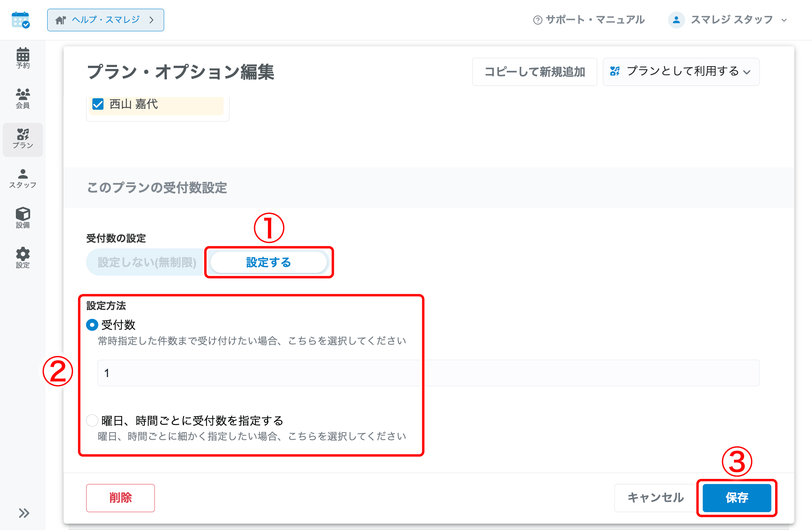
Task: Expand the スマレジ スタッフ account menu
Action: [x=728, y=20]
